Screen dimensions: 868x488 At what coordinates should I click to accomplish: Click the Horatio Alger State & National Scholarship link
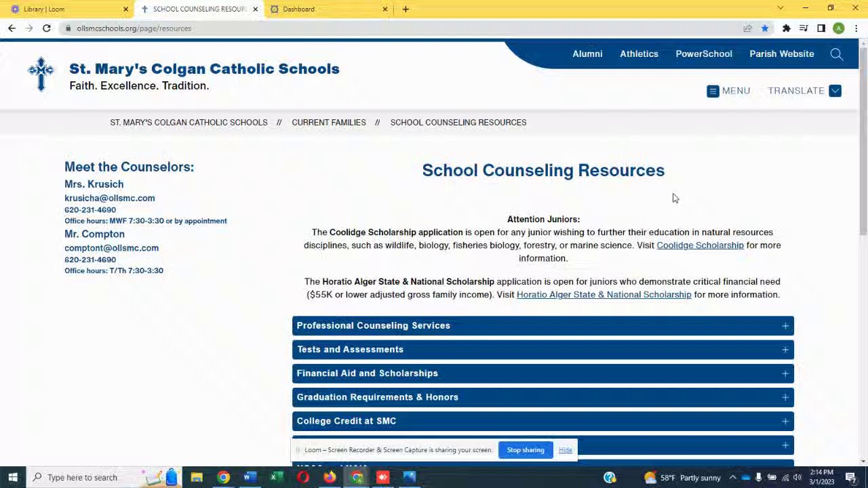604,295
